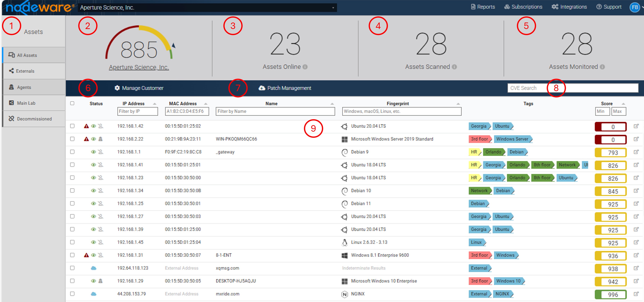Open Externals in sidebar

[x=34, y=71]
